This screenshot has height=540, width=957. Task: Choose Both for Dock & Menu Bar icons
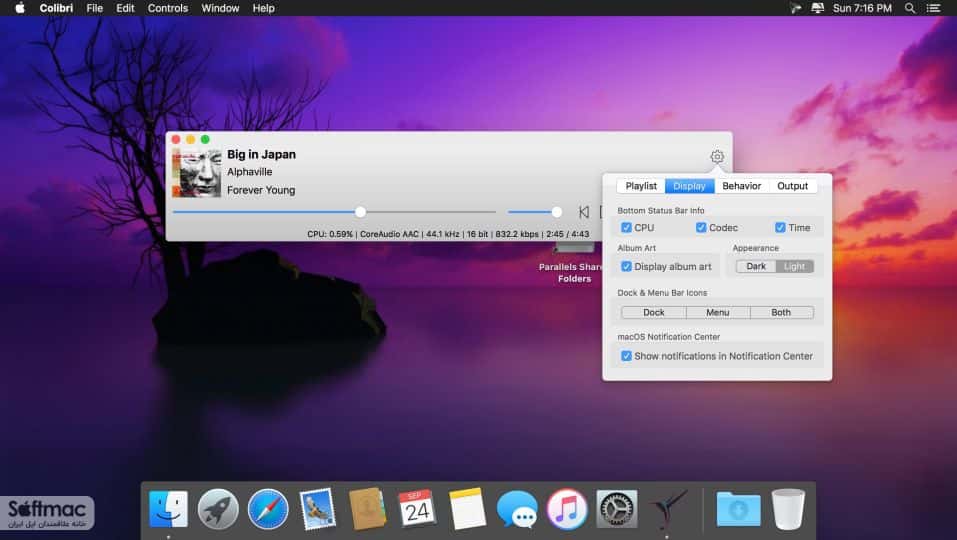click(781, 312)
